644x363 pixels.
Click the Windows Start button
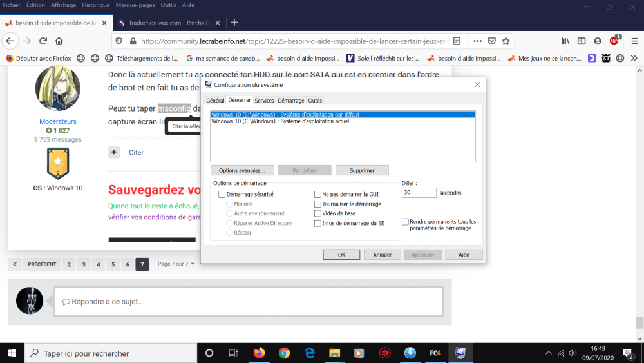point(12,353)
